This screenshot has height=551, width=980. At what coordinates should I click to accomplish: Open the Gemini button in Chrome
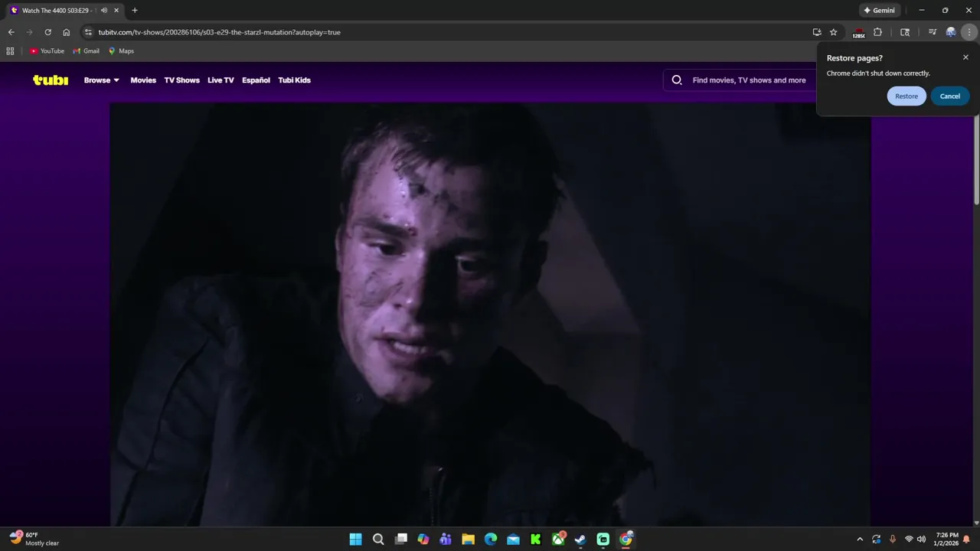tap(879, 10)
